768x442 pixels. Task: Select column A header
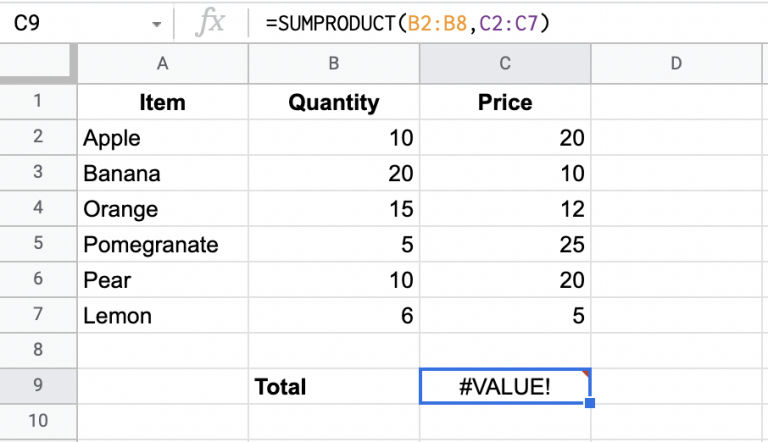[163, 64]
